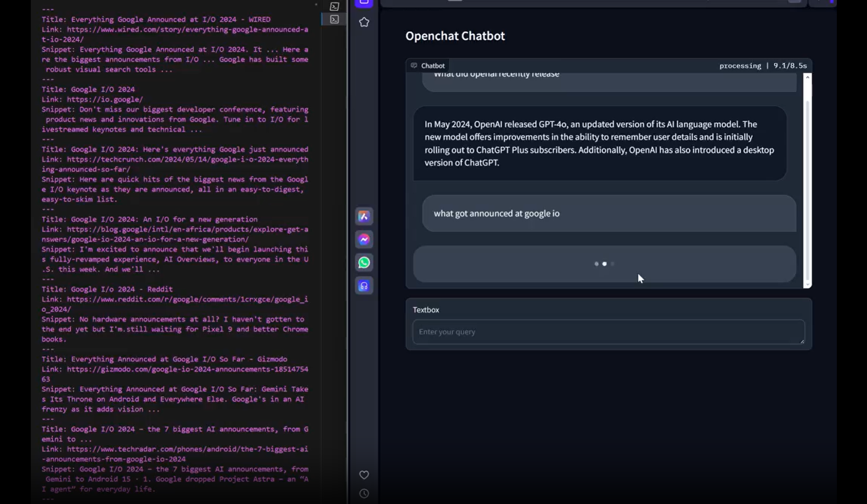Open Messenger from the browser sidebar
The height and width of the screenshot is (504, 867).
point(364,239)
